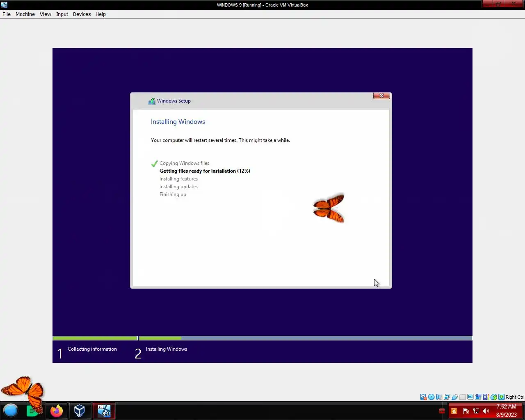Screen dimensions: 525x420
Task: Click the green checkmark beside Copying Windows files
Action: (x=154, y=163)
